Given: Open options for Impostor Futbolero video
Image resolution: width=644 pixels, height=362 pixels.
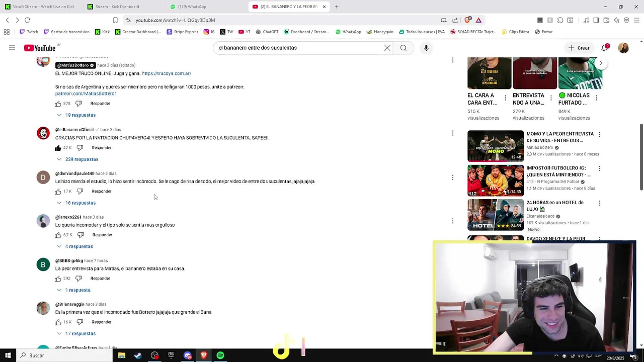Looking at the screenshot, I should [x=599, y=168].
